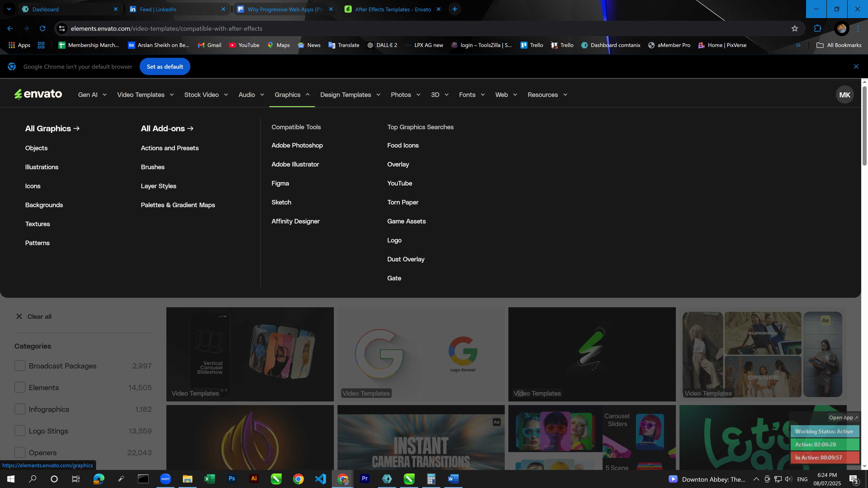Image resolution: width=868 pixels, height=488 pixels.
Task: Check the Infographics category filter
Action: click(x=20, y=409)
